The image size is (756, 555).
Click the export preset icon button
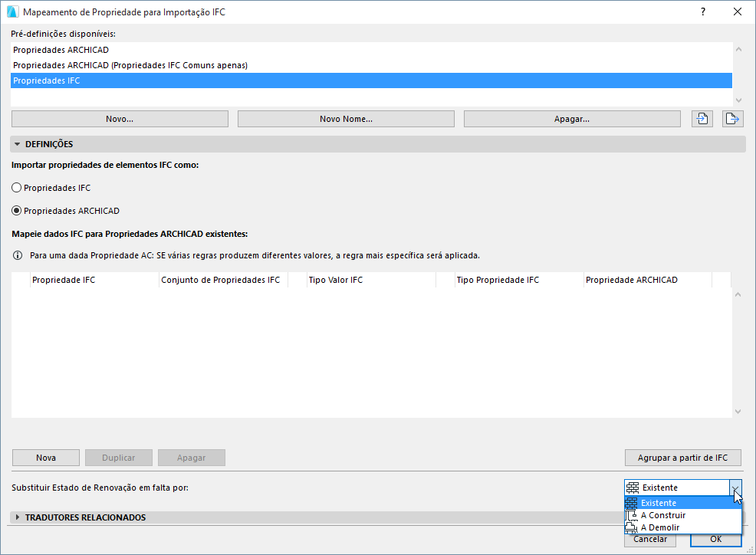[732, 119]
